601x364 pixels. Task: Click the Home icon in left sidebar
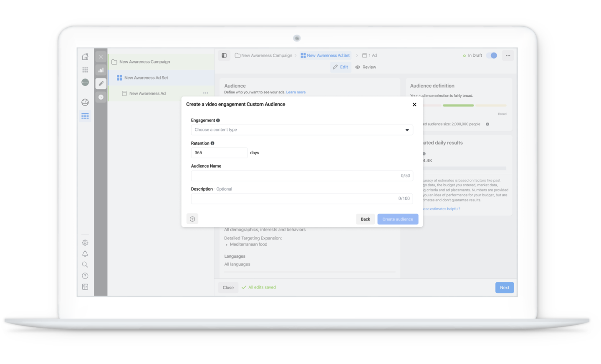(85, 57)
